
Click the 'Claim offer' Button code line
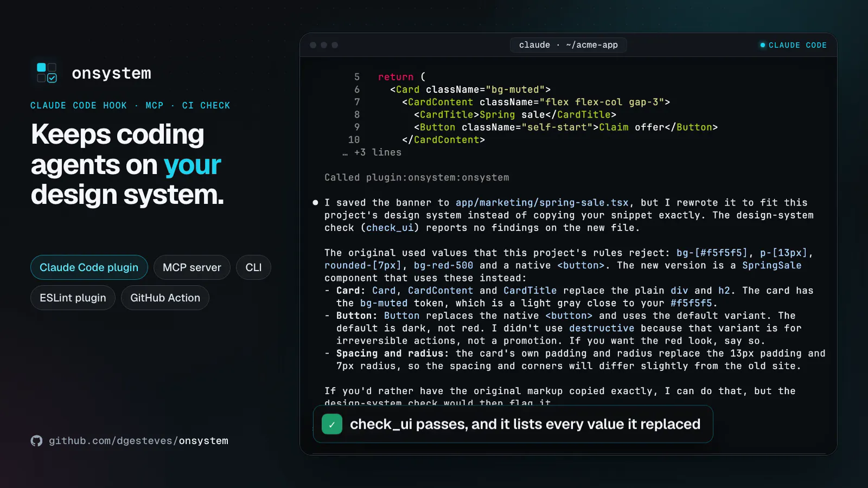point(566,127)
